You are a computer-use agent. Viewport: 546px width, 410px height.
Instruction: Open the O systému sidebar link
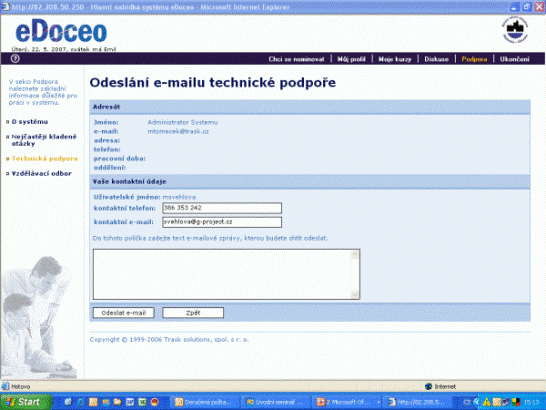tap(30, 122)
